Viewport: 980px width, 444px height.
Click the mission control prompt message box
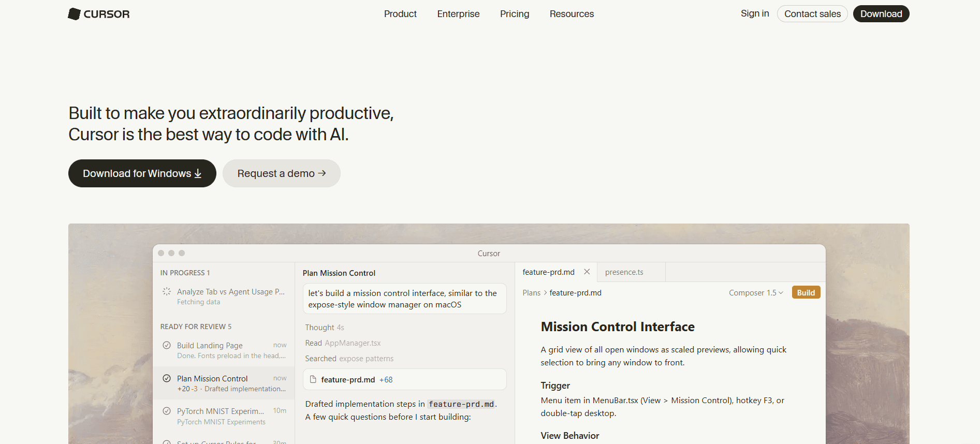[404, 299]
